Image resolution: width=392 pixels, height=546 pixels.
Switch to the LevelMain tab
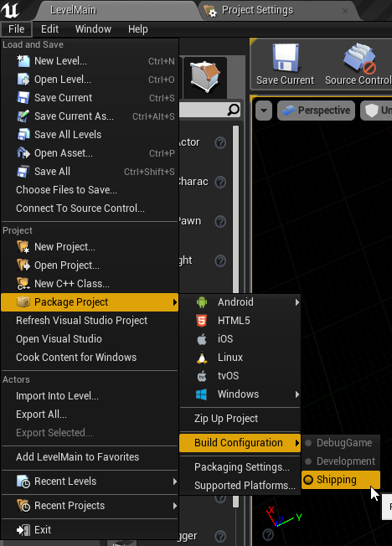[117, 10]
